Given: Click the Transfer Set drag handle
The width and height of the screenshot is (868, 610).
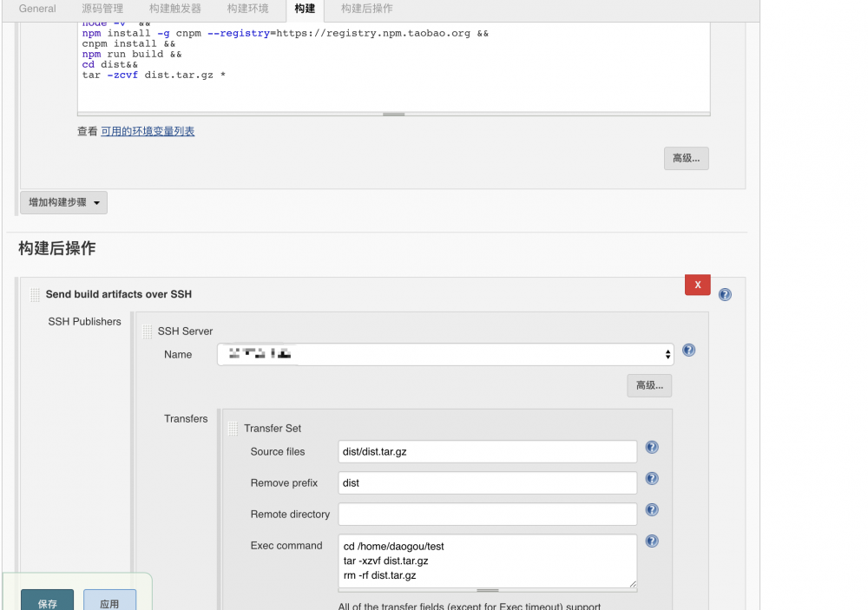Looking at the screenshot, I should [233, 427].
